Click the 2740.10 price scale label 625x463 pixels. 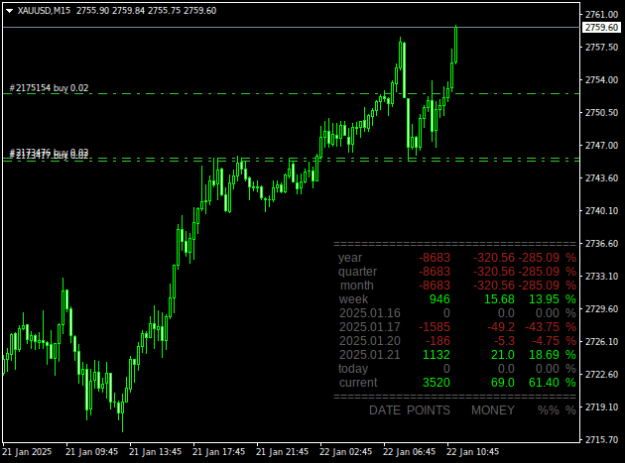601,211
